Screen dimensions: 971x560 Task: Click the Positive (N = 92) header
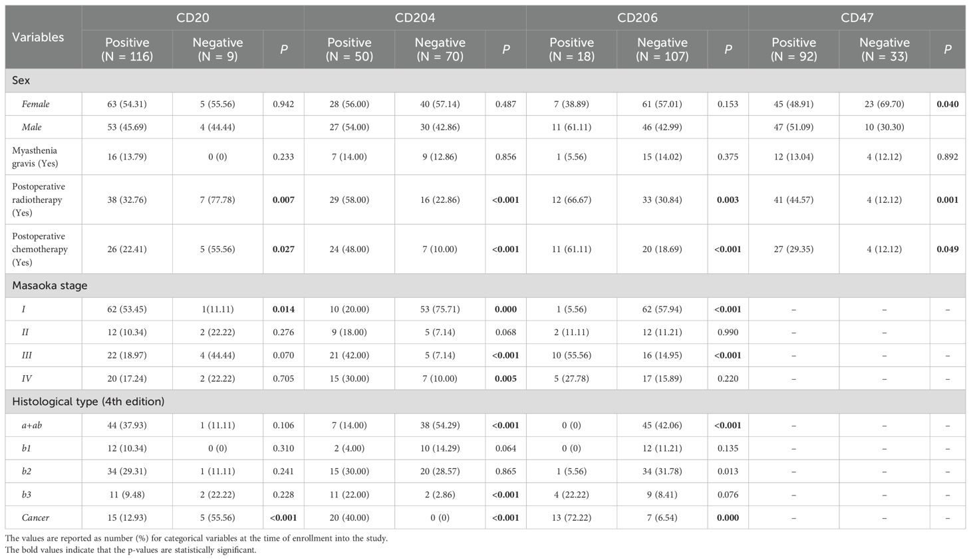[x=793, y=49]
